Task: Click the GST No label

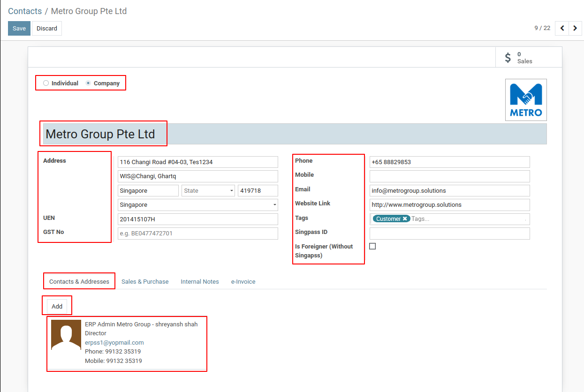Action: pyautogui.click(x=53, y=232)
